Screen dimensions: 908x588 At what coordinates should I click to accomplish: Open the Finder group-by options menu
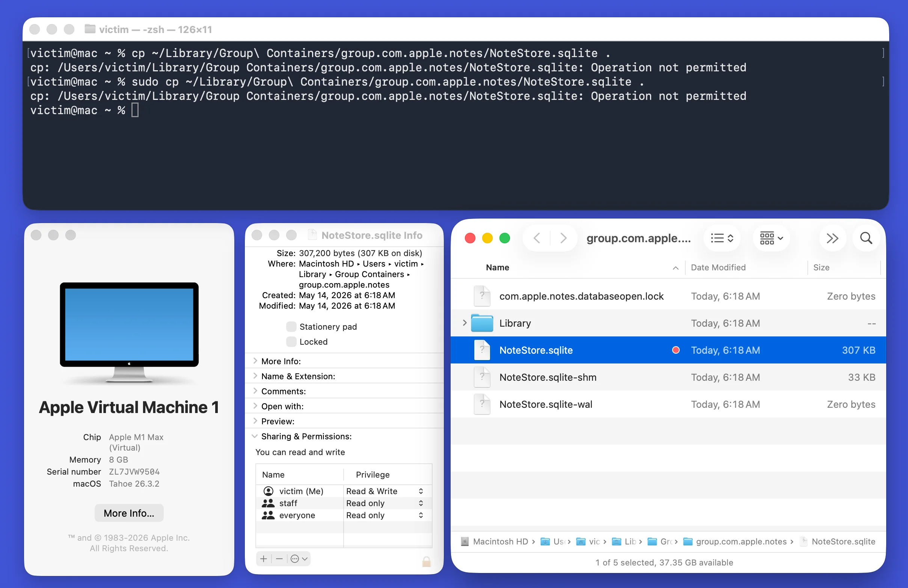(x=771, y=238)
